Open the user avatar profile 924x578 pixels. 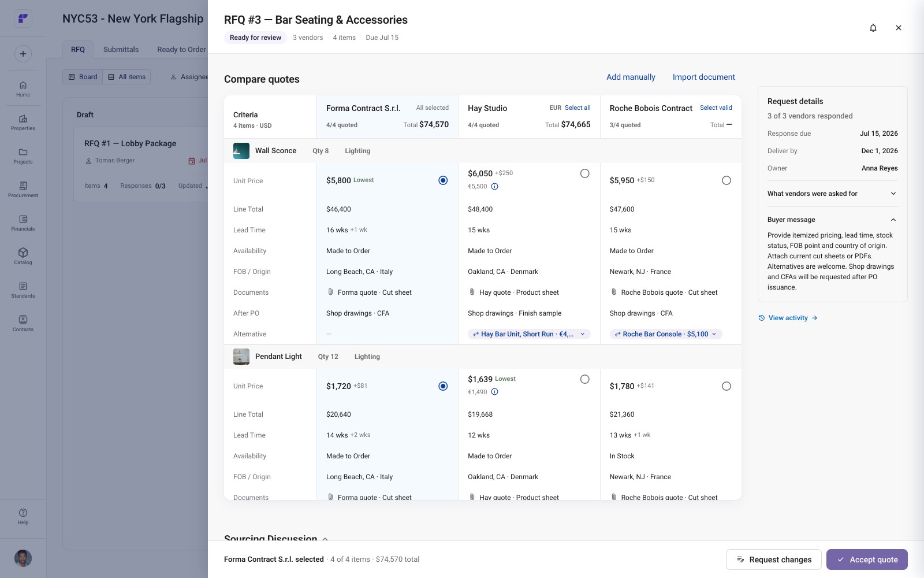23,558
